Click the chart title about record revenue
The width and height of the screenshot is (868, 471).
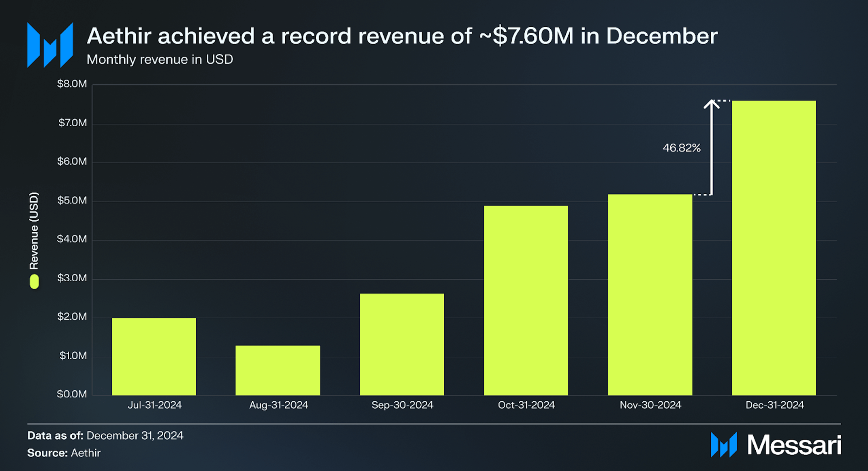pyautogui.click(x=402, y=36)
